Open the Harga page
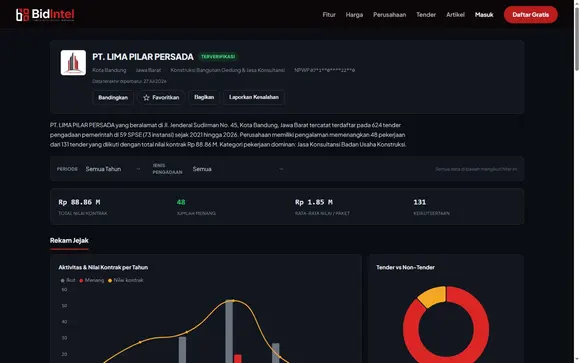 tap(354, 15)
